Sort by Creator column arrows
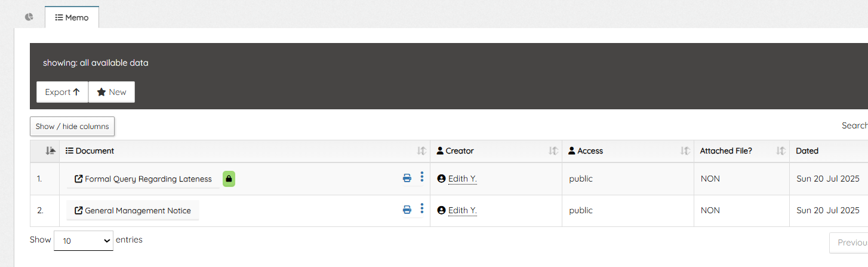 coord(553,151)
